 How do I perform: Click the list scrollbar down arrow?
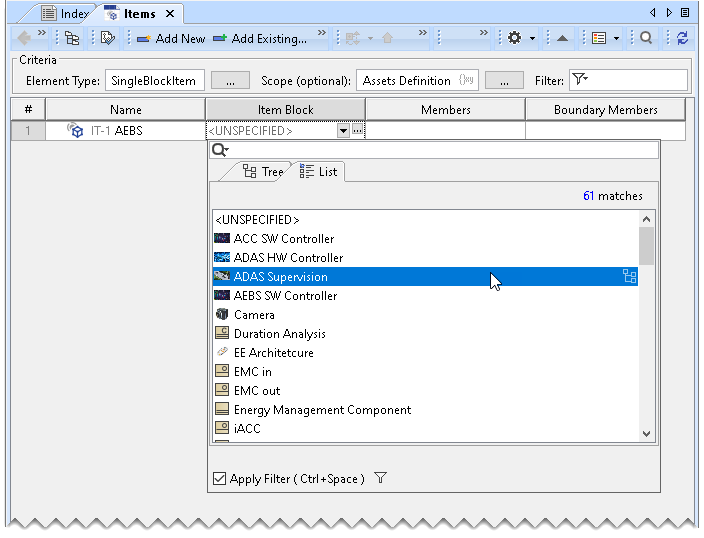[646, 433]
